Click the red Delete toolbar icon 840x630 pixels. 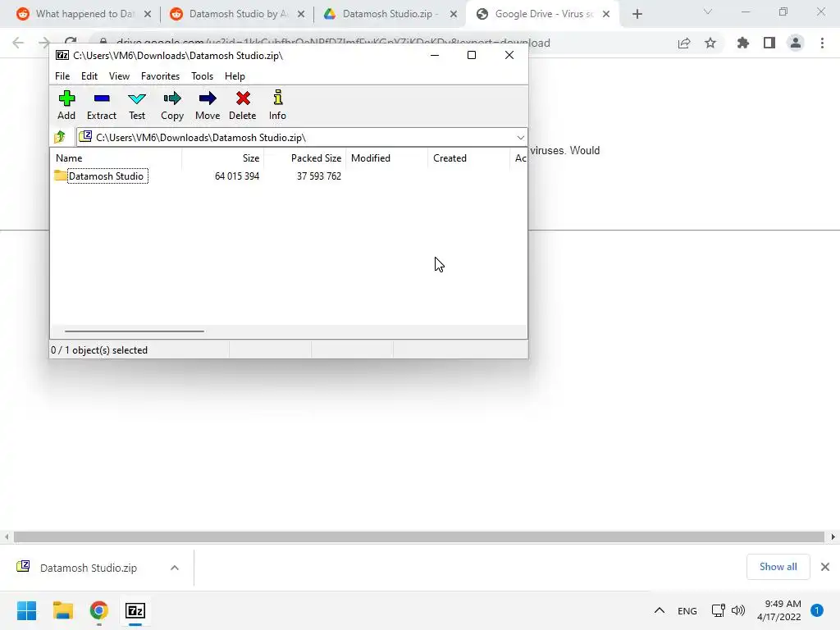243,105
